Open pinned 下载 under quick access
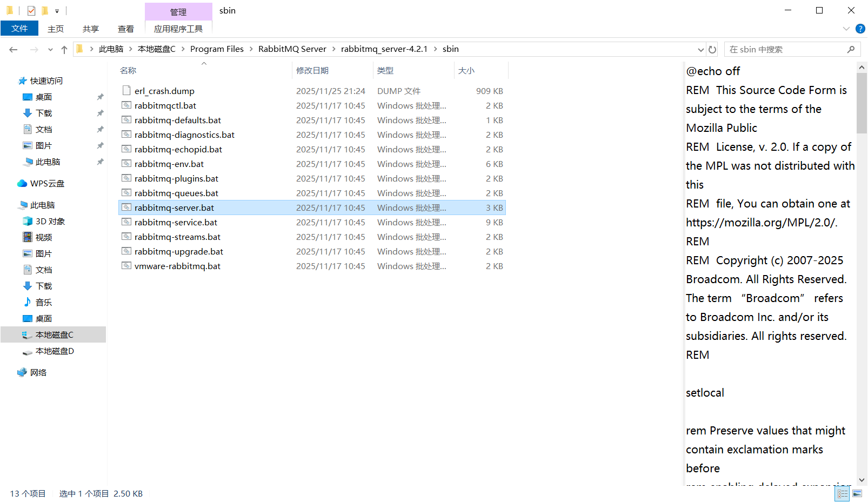The width and height of the screenshot is (868, 502). (43, 113)
